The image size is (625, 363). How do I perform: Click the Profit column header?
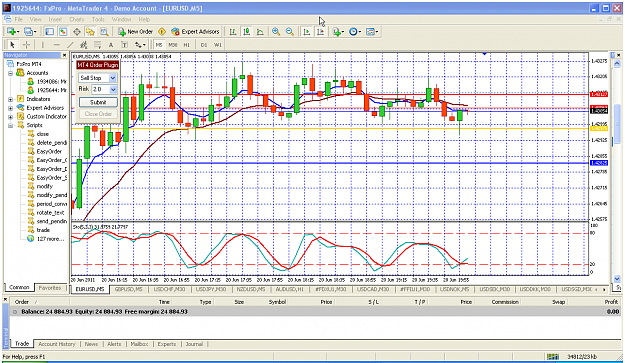(x=611, y=302)
